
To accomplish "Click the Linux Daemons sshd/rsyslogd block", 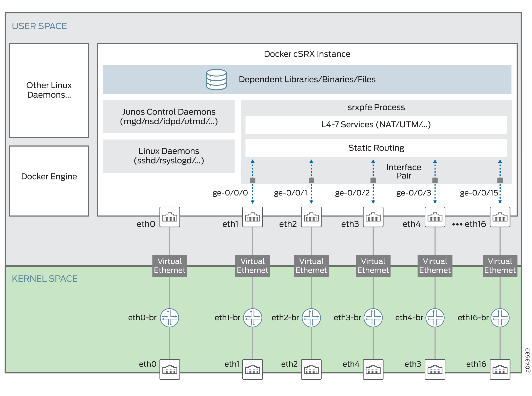I will pos(169,156).
